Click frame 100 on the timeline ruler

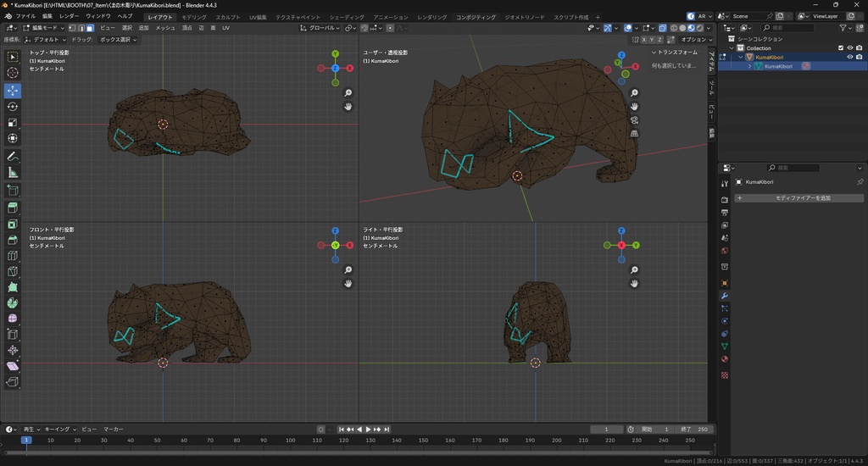[291, 441]
